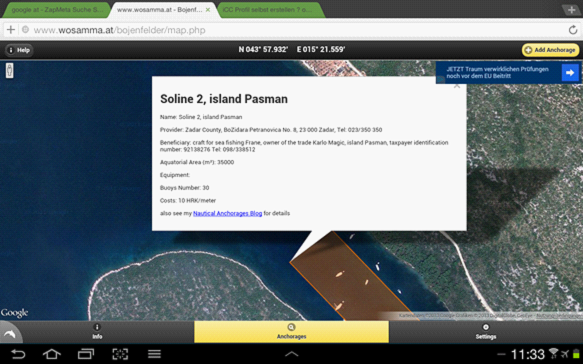Open the Help button in top bar
The height and width of the screenshot is (364, 583).
[x=19, y=50]
